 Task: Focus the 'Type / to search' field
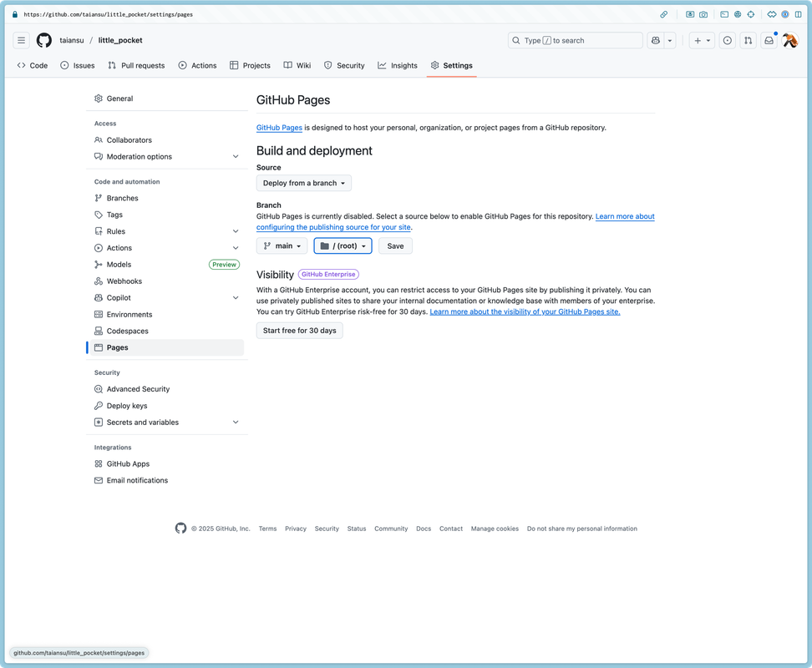pos(575,40)
